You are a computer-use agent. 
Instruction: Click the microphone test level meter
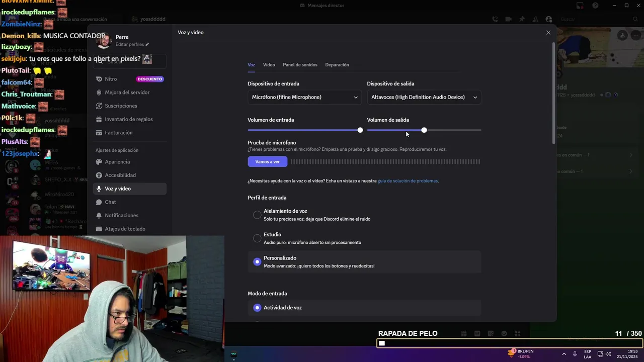(x=385, y=161)
